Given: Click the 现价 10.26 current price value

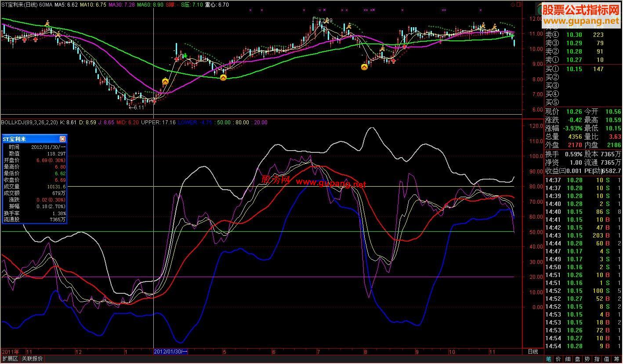Looking at the screenshot, I should 574,112.
